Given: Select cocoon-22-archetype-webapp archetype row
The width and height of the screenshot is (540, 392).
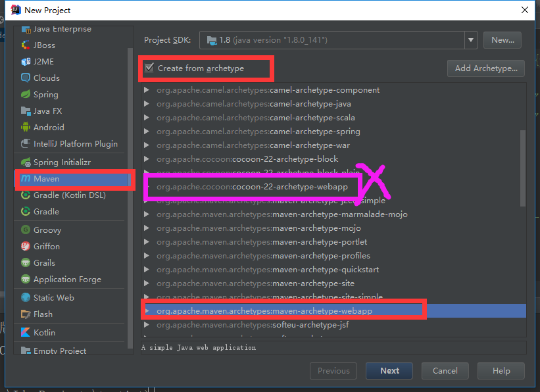Looking at the screenshot, I should pyautogui.click(x=333, y=187).
